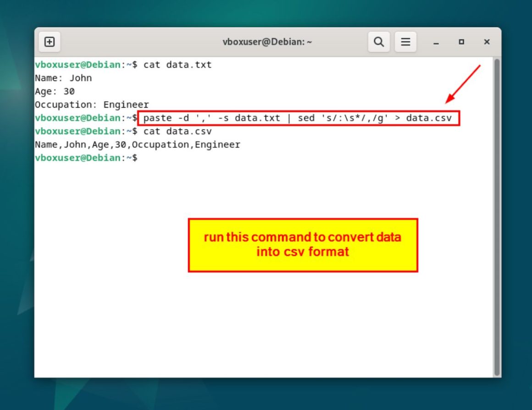The image size is (532, 410).
Task: Maximize the terminal window
Action: pyautogui.click(x=460, y=42)
